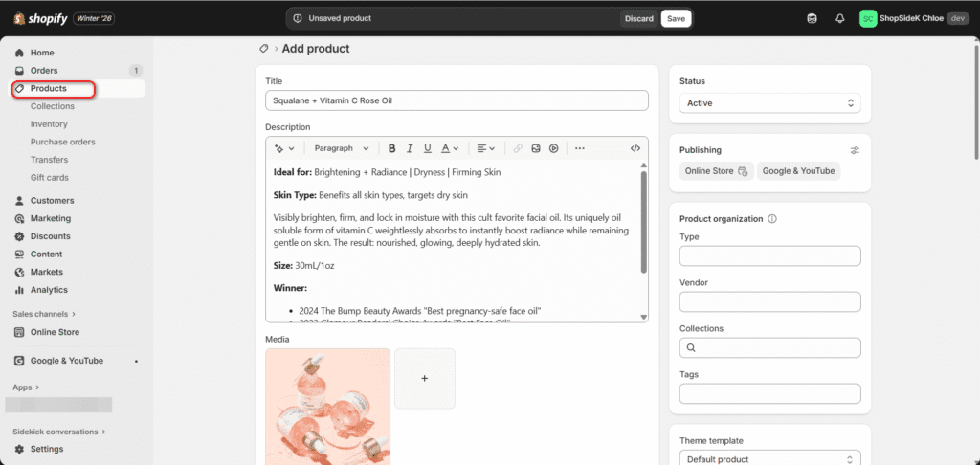Screen dimensions: 980x465
Task: Click the Analytics bar chart icon
Action: 19,290
